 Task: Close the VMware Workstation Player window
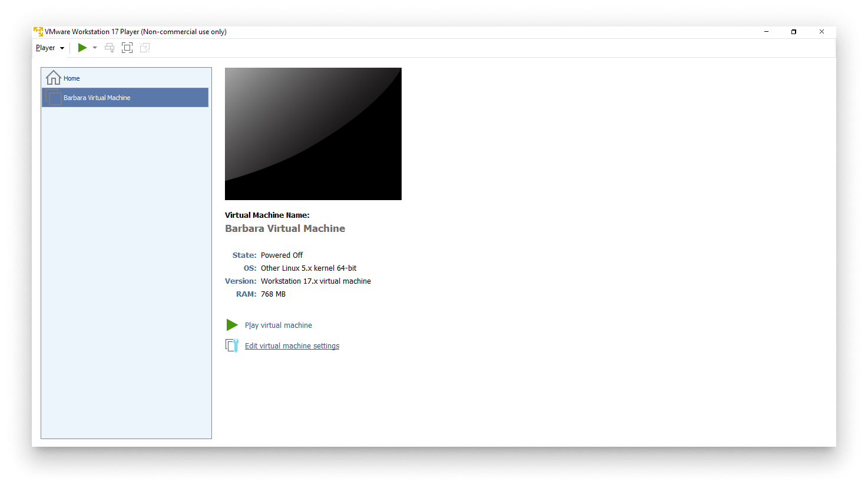(x=821, y=32)
